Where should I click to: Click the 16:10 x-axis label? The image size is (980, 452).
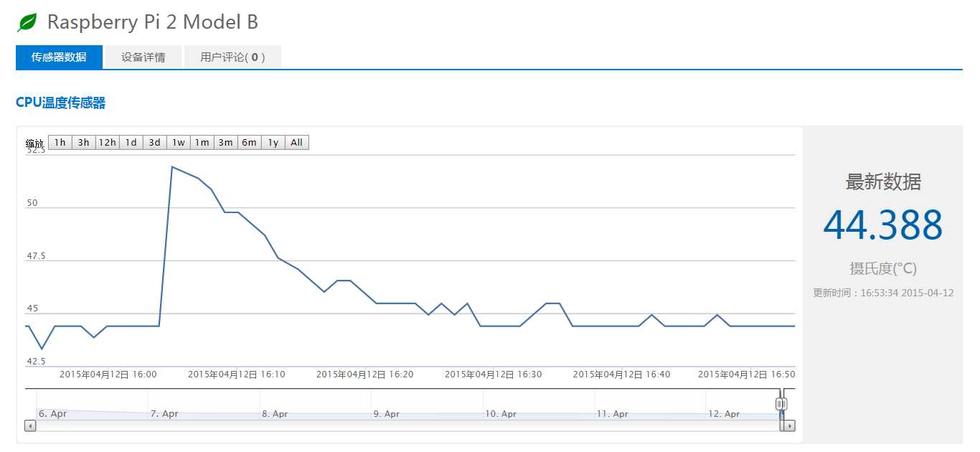coord(237,375)
